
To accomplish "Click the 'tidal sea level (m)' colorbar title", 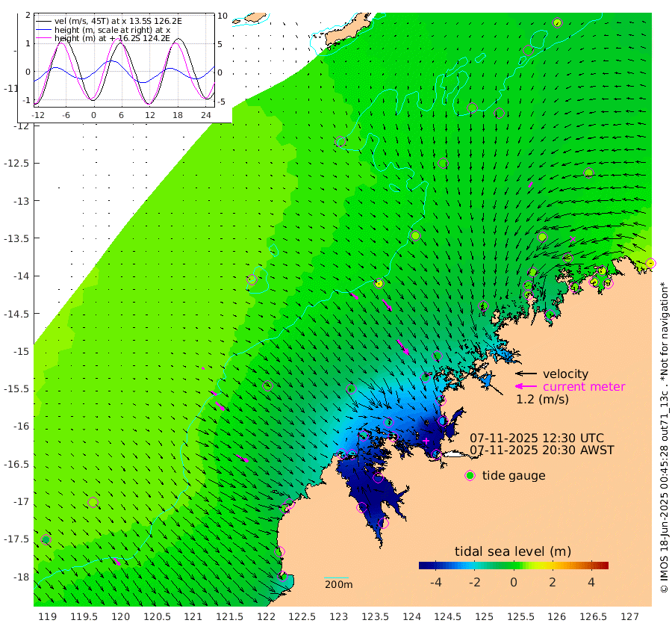I will click(x=513, y=551).
